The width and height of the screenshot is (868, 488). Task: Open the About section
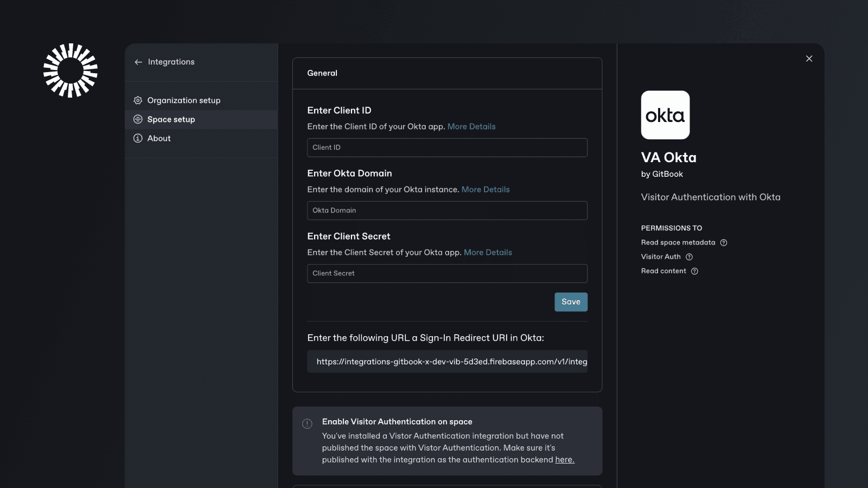[x=201, y=138]
